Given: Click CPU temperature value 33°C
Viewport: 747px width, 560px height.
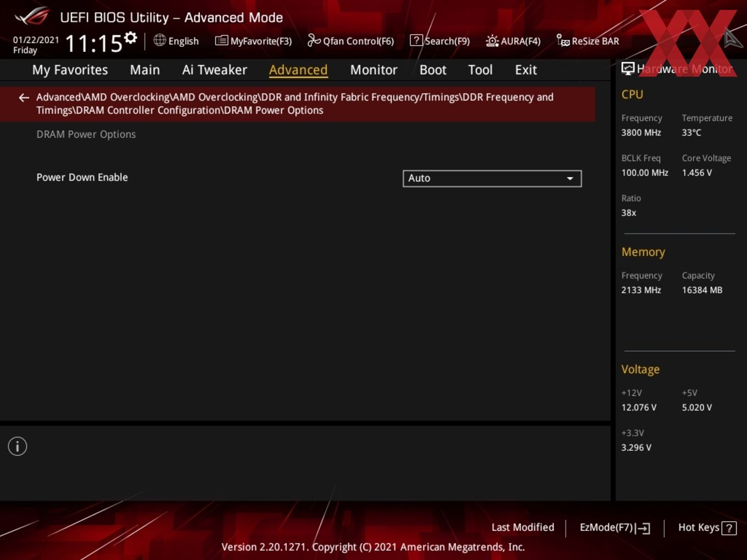Looking at the screenshot, I should pyautogui.click(x=692, y=132).
